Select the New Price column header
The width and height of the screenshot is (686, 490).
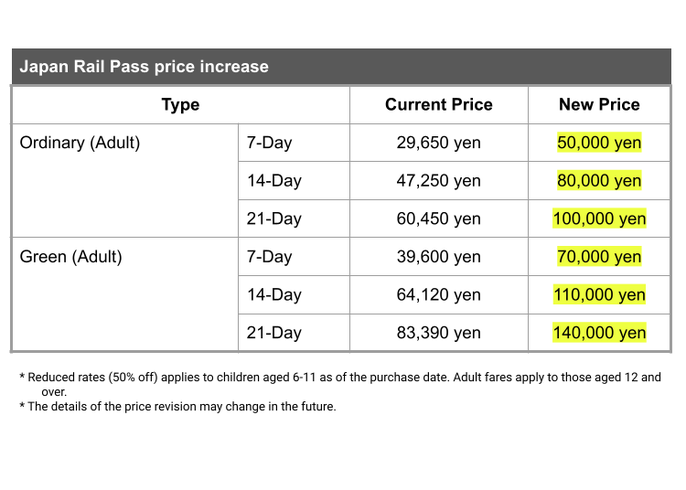599,105
